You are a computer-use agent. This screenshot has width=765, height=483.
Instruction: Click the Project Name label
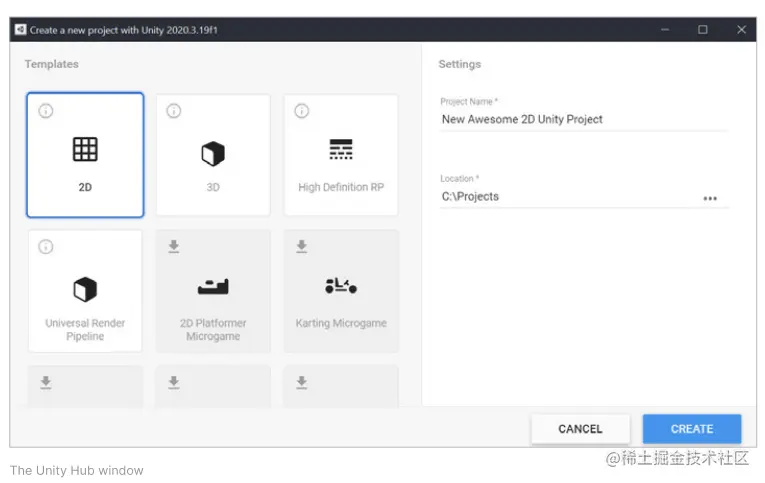point(469,101)
